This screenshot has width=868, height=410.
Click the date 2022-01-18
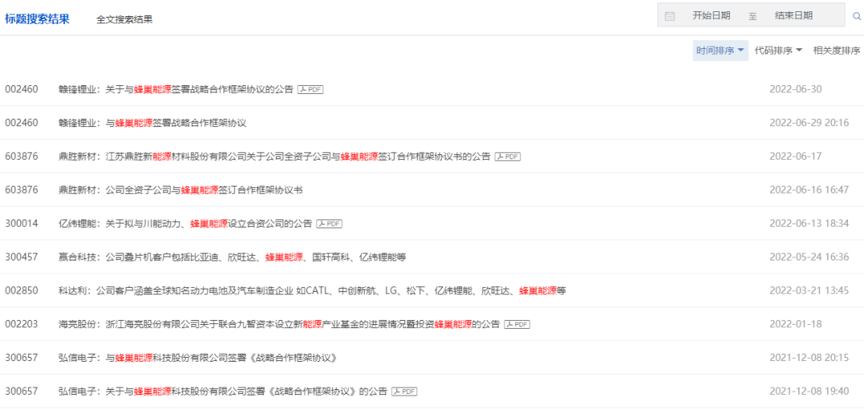(x=796, y=324)
